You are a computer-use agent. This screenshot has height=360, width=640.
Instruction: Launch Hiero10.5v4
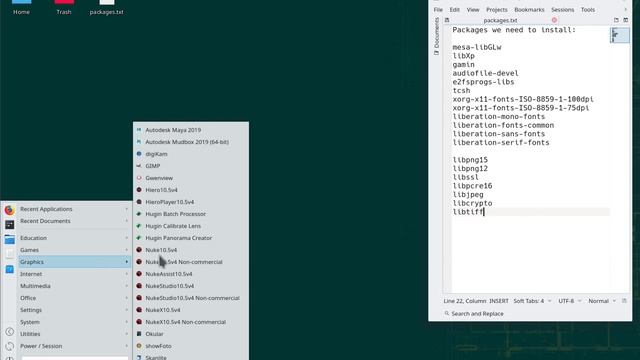[x=191, y=190]
